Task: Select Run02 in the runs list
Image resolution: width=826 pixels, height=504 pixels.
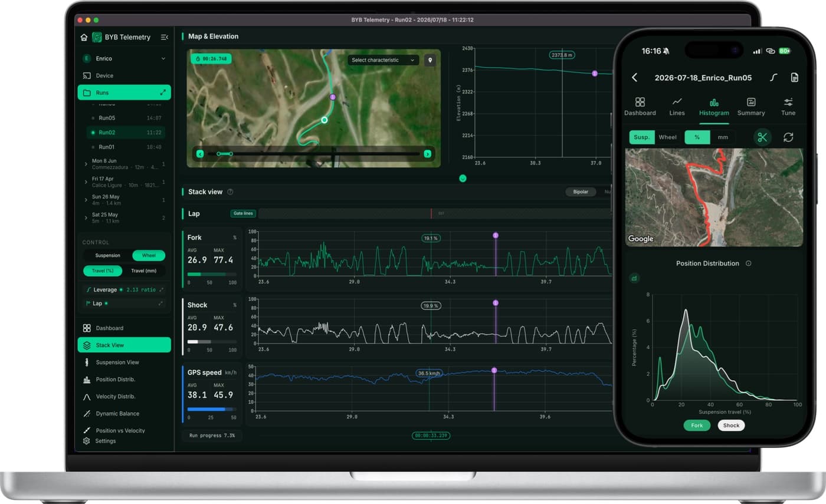Action: [126, 133]
